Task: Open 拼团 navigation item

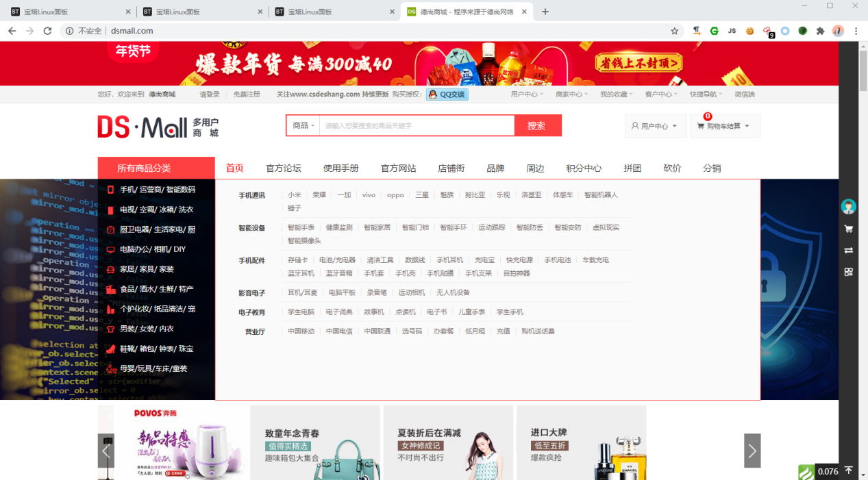Action: tap(632, 168)
